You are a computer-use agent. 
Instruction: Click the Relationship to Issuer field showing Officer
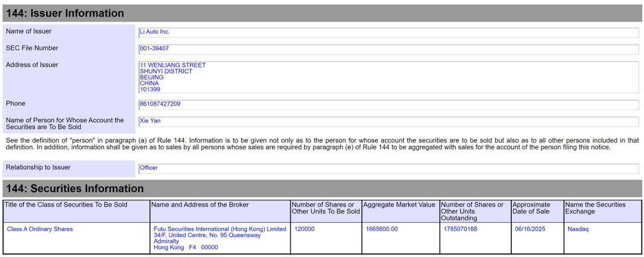pos(388,168)
